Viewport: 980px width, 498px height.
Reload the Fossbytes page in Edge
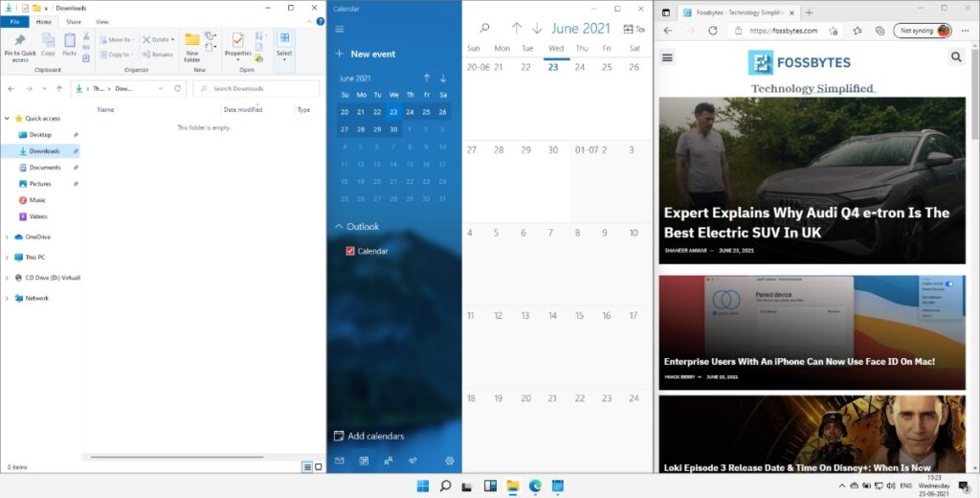click(x=712, y=30)
